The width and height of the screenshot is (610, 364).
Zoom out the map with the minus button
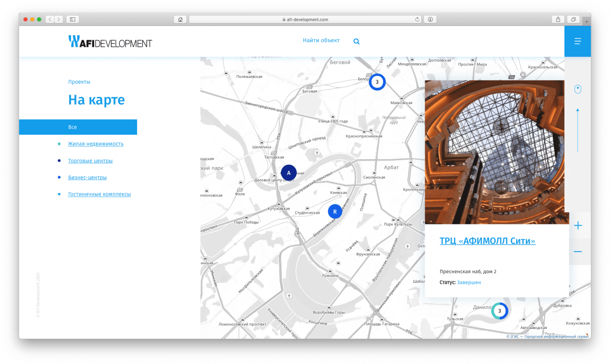578,252
